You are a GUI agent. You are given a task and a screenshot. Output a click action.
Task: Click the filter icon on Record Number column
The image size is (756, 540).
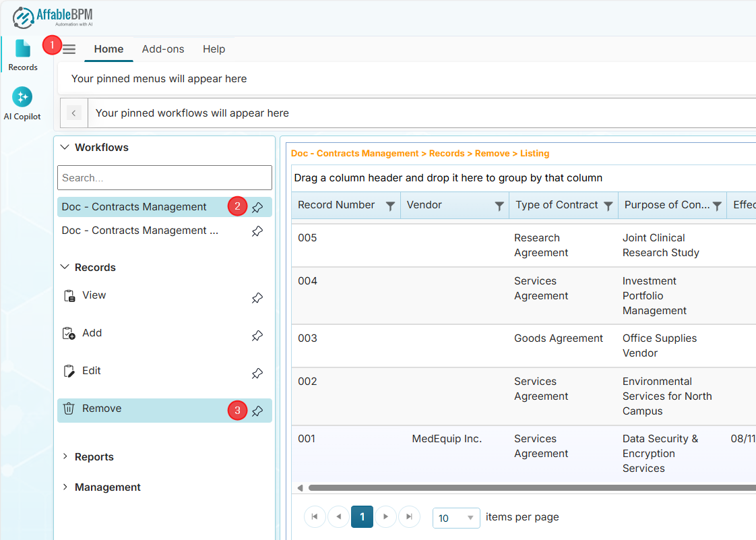tap(390, 206)
